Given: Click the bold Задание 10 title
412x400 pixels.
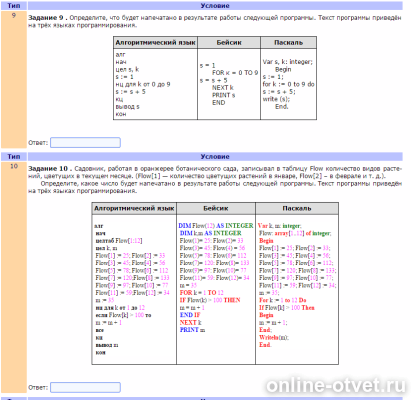Looking at the screenshot, I should coord(49,169).
